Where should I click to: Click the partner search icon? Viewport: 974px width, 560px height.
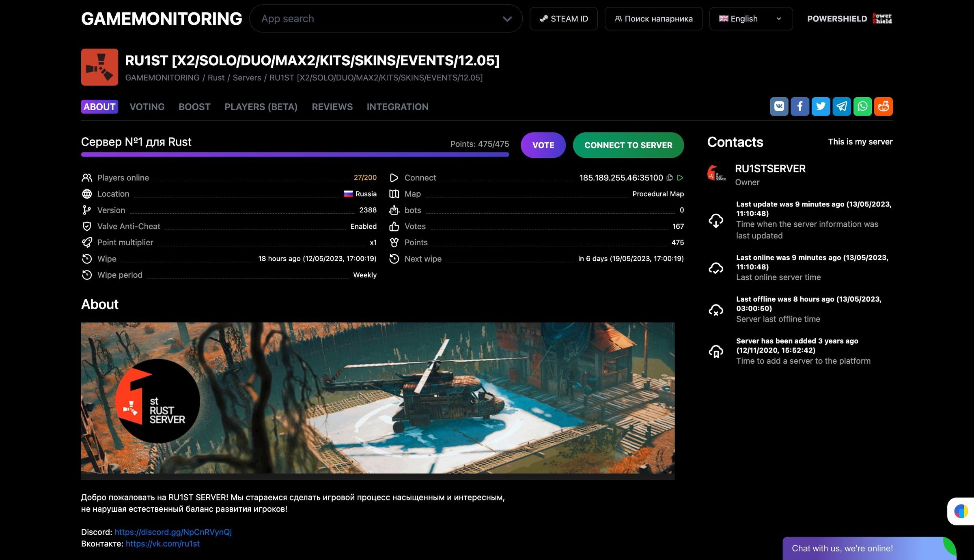tap(617, 19)
